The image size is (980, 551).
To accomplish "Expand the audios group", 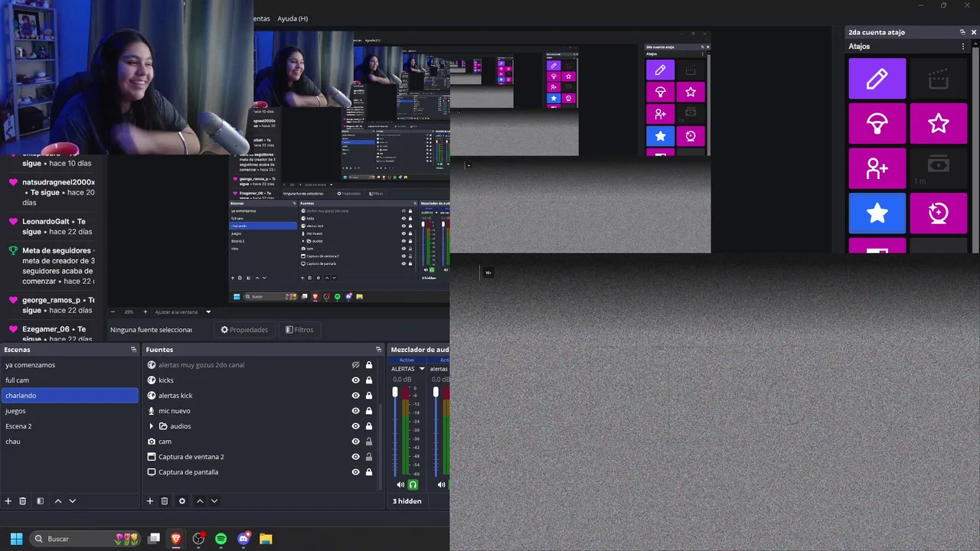I will point(152,426).
